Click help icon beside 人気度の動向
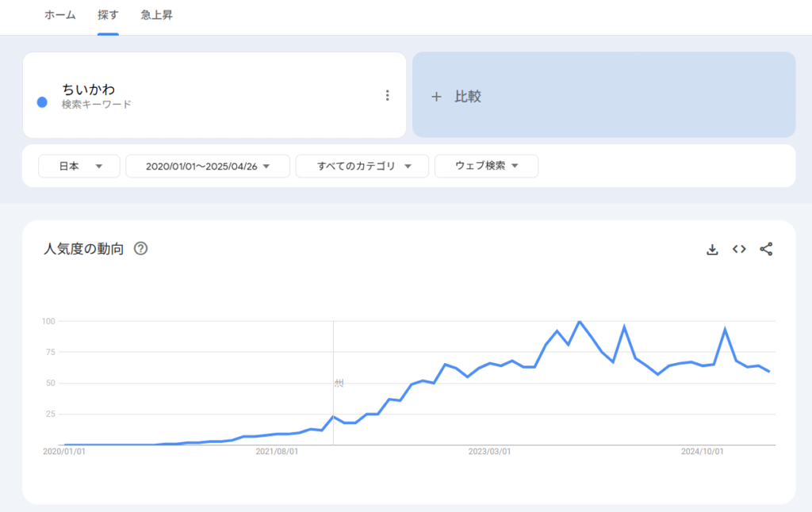The image size is (812, 512). tap(141, 249)
